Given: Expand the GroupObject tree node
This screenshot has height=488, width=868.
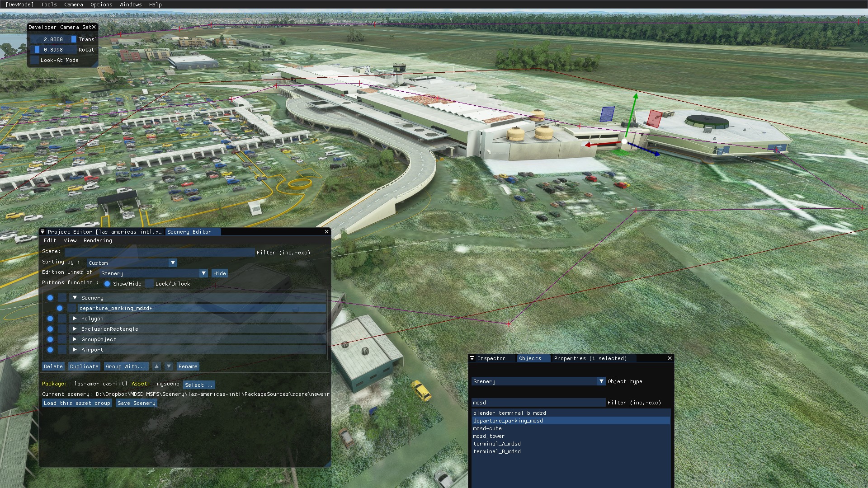Looking at the screenshot, I should (75, 339).
